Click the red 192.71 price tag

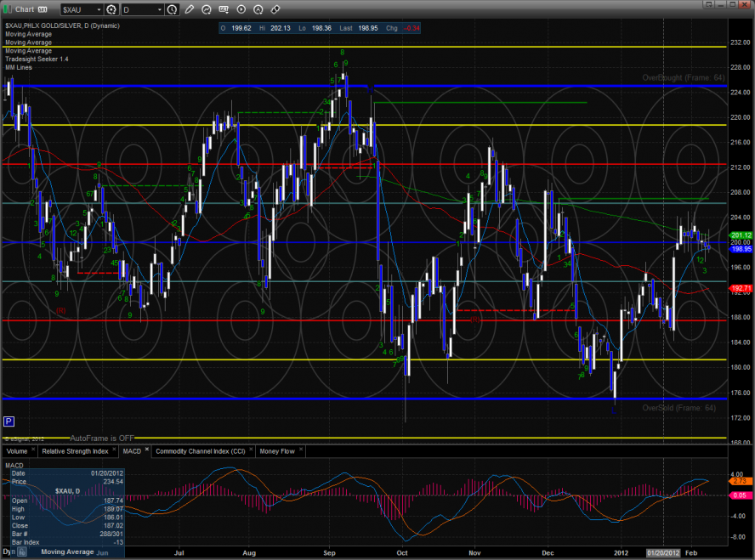tap(741, 289)
